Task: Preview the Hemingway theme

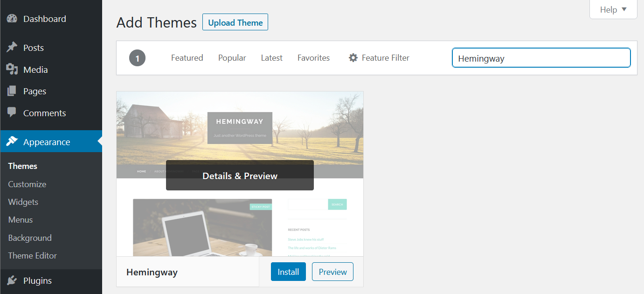Action: point(332,272)
